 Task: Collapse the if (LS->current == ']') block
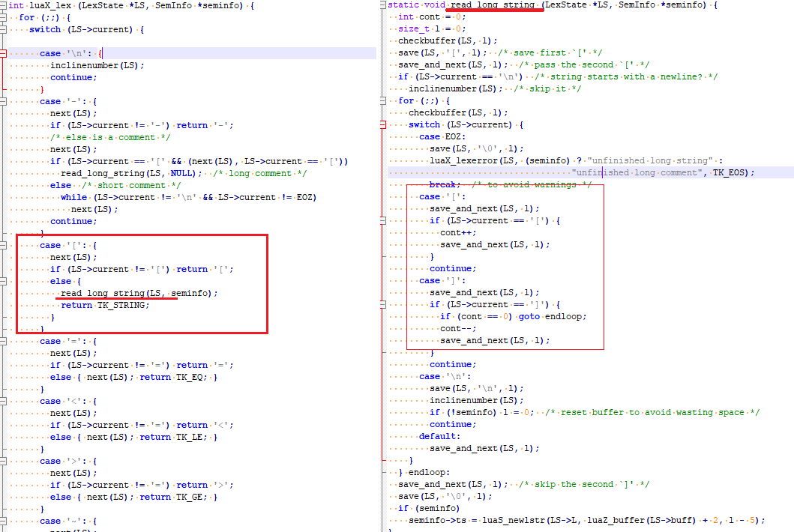[x=384, y=305]
